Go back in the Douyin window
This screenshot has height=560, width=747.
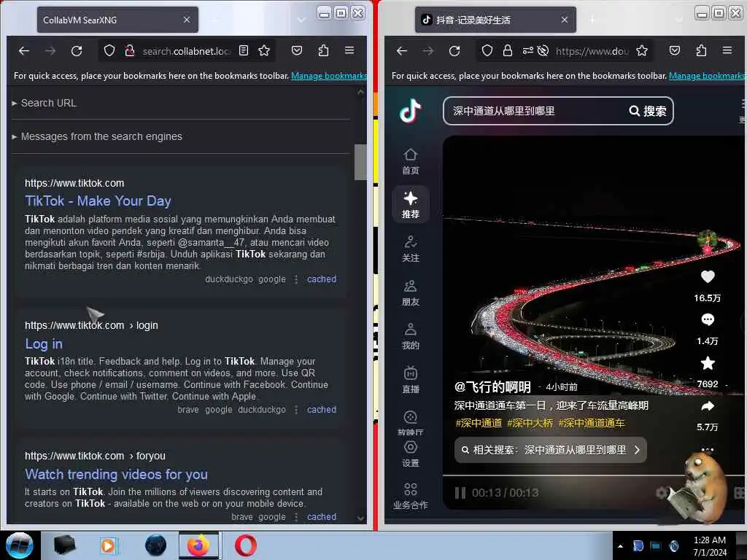click(402, 50)
